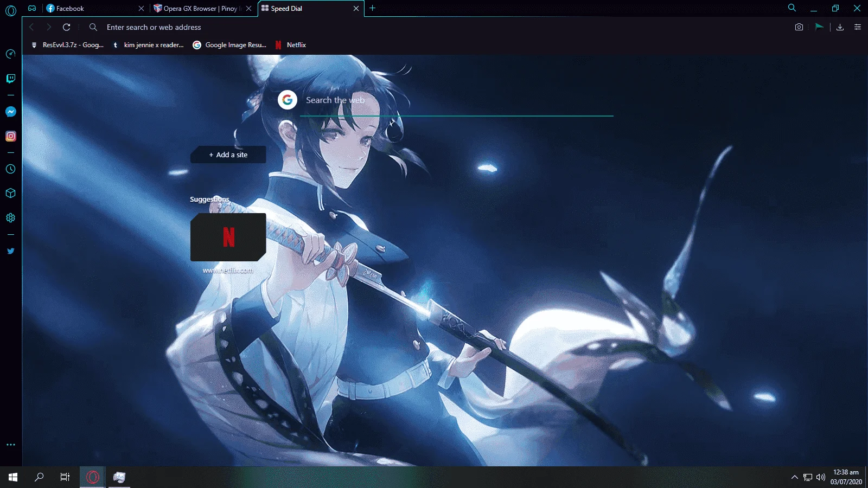868x488 pixels.
Task: Open Netflix bookmark in bookmarks bar
Action: pos(291,45)
